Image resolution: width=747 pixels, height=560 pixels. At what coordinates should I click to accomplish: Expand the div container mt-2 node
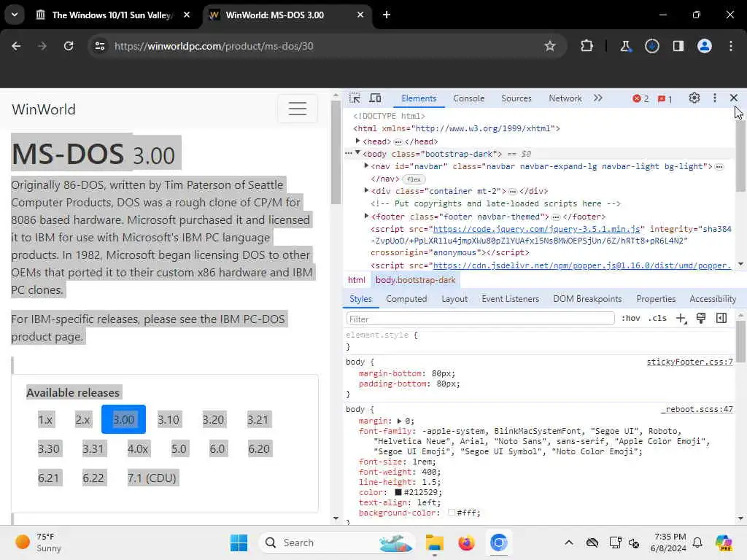click(366, 190)
